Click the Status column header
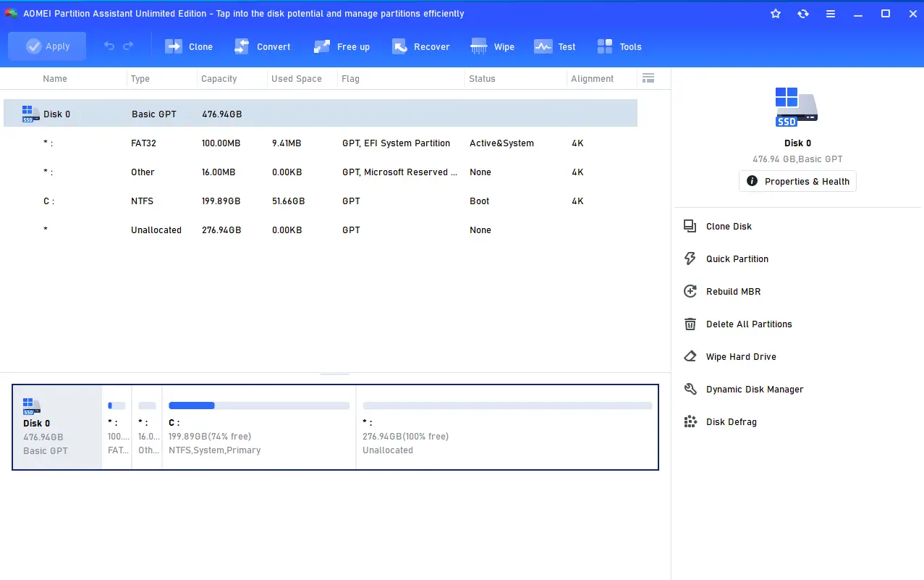The height and width of the screenshot is (580, 924). point(482,79)
